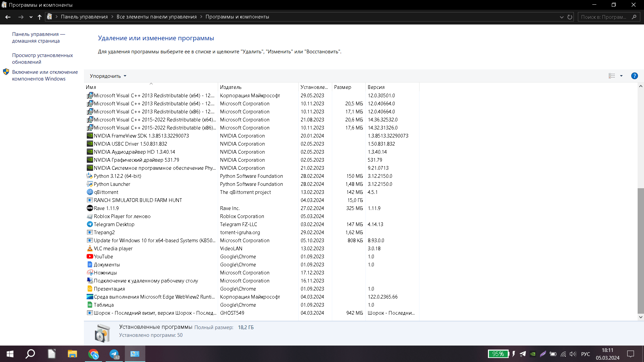644x362 pixels.
Task: Click the program search field
Action: pos(608,17)
